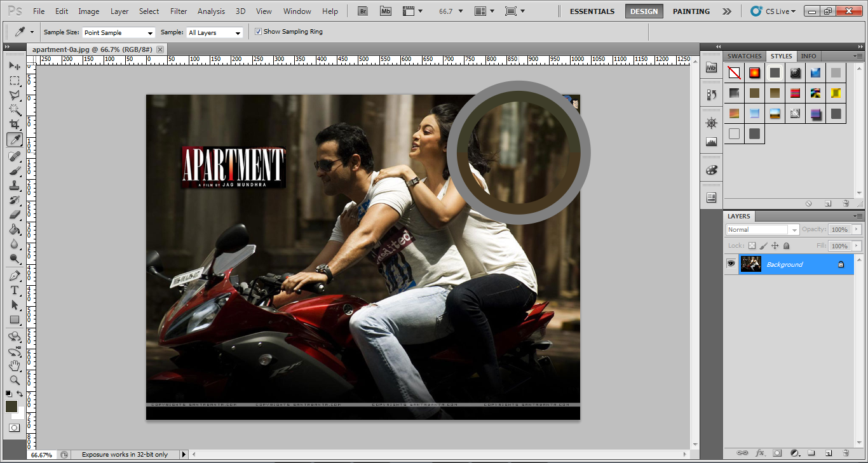Viewport: 868px width, 463px height.
Task: Select the Pen tool
Action: tap(14, 276)
